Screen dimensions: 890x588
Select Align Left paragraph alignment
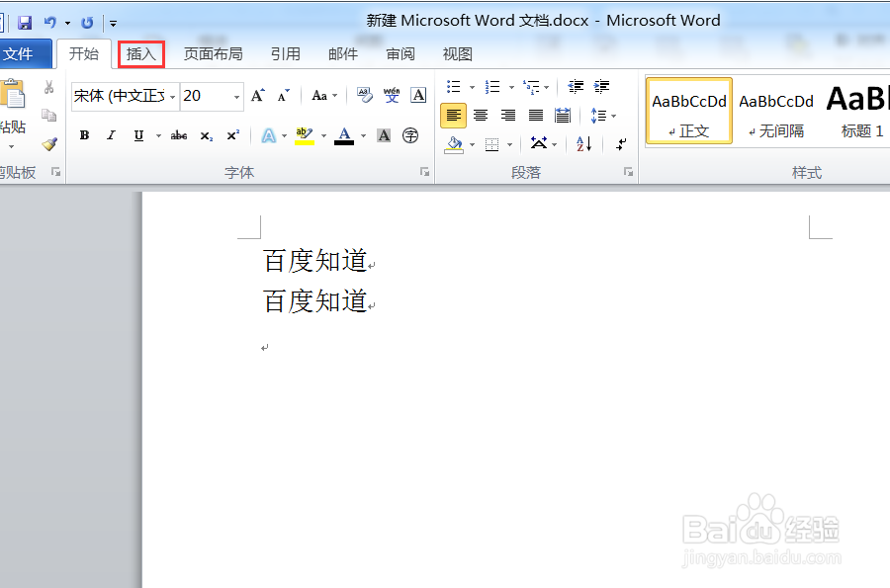[454, 116]
